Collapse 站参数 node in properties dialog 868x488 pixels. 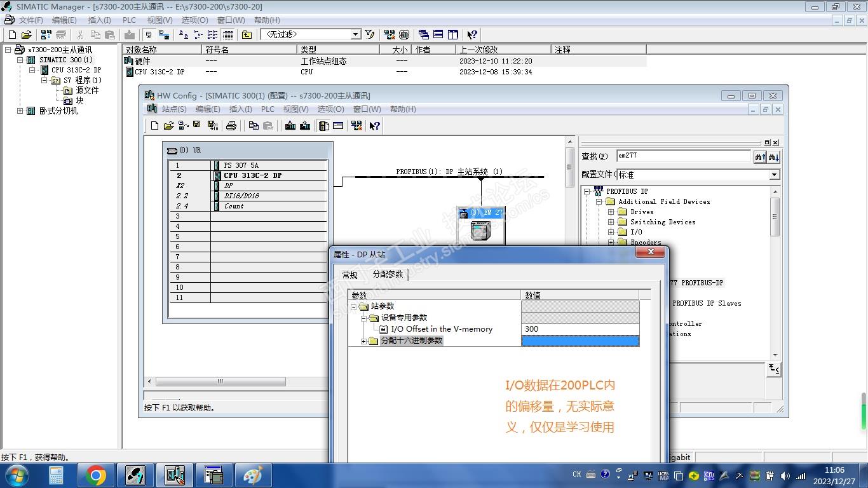pos(354,307)
